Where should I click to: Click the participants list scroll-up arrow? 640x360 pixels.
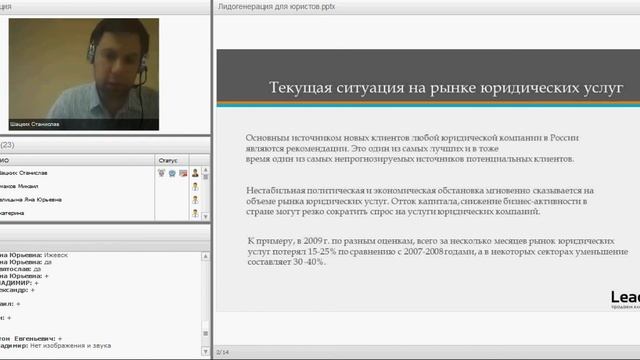pyautogui.click(x=206, y=169)
